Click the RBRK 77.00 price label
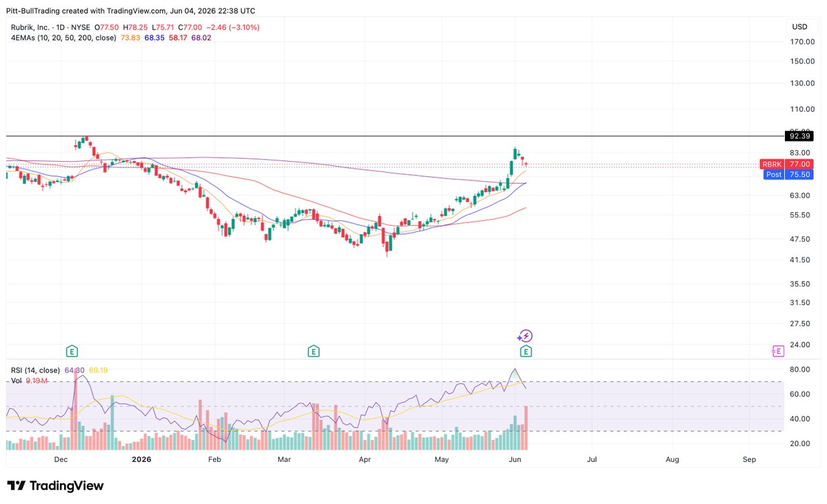827x504 pixels. 786,165
